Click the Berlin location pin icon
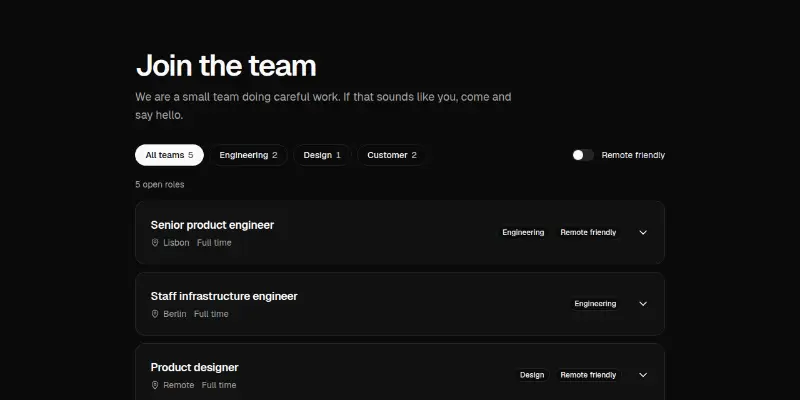800x400 pixels. coord(155,314)
